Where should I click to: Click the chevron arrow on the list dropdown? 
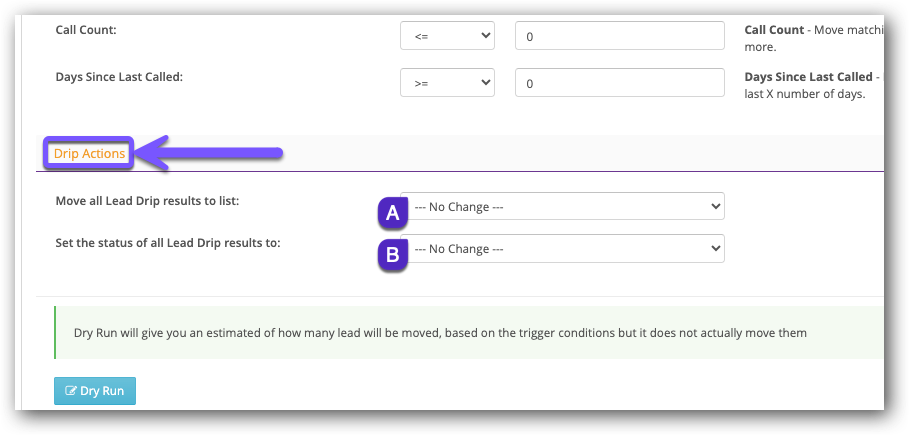[x=714, y=207]
